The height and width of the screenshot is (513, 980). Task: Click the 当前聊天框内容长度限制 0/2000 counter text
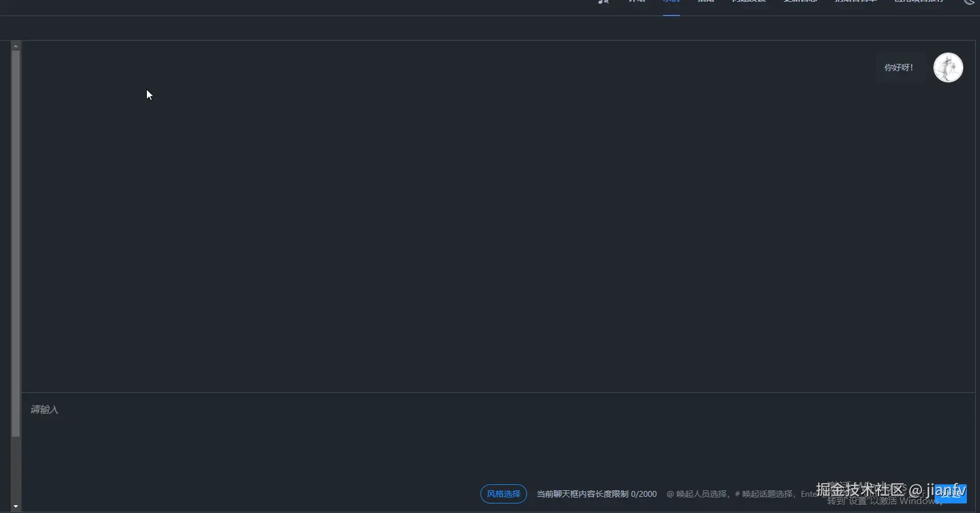pos(596,494)
